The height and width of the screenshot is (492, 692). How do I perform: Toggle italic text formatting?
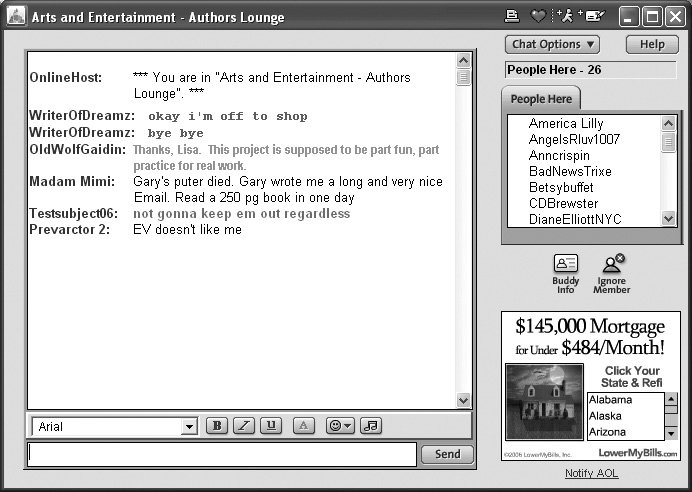[244, 426]
